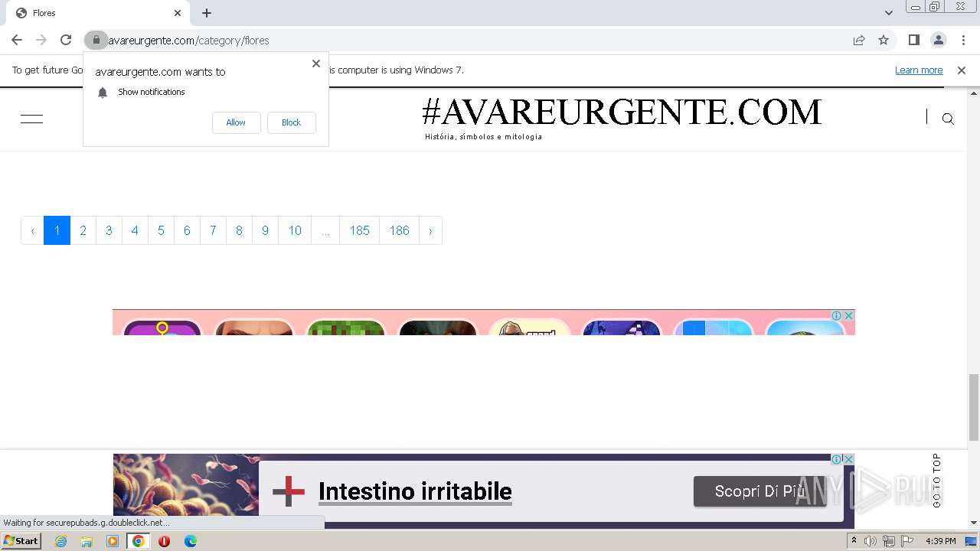Click the previous page arrow

coord(32,230)
